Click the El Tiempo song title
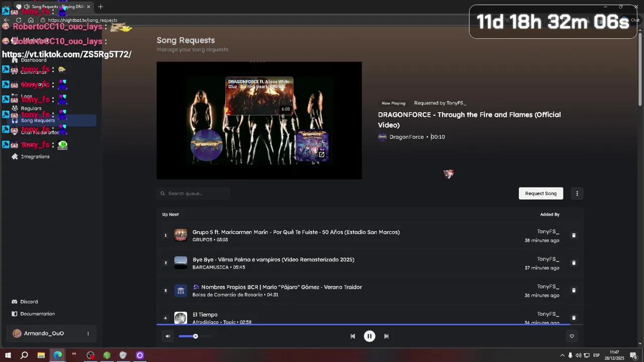The width and height of the screenshot is (644, 362). pos(205,315)
